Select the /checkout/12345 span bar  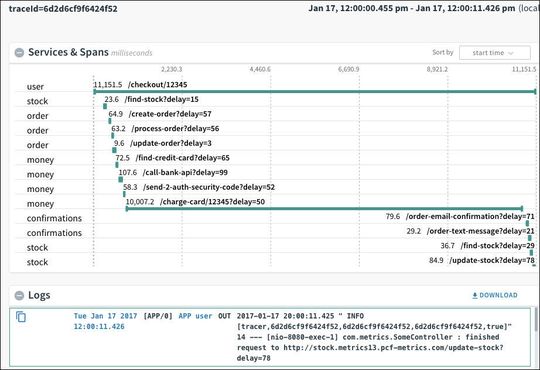pos(315,92)
